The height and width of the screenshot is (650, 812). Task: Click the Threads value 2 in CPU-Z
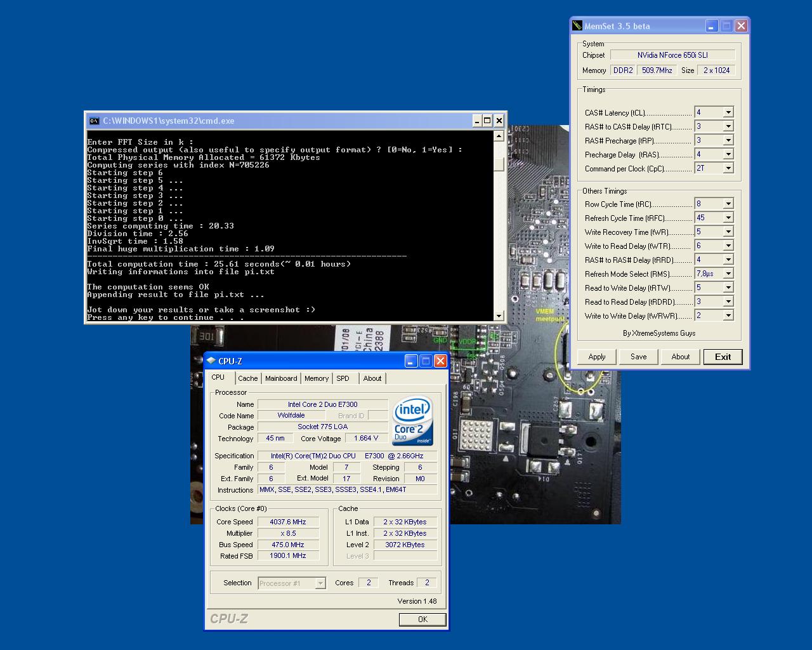point(427,582)
